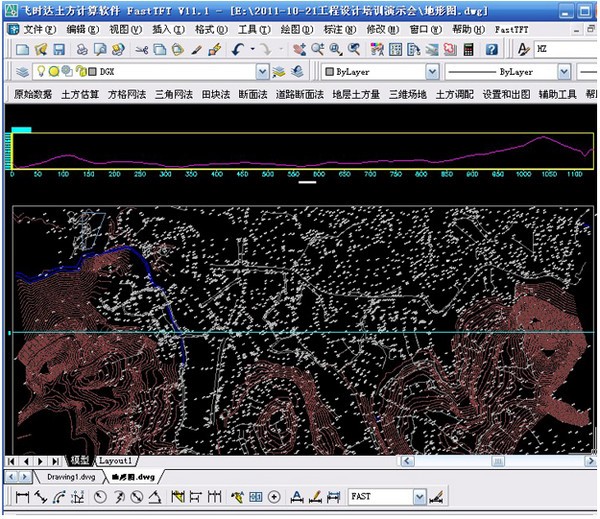Toggle the DGX layer lightbulb on/off
Screen dimensions: 600x519
coord(43,72)
